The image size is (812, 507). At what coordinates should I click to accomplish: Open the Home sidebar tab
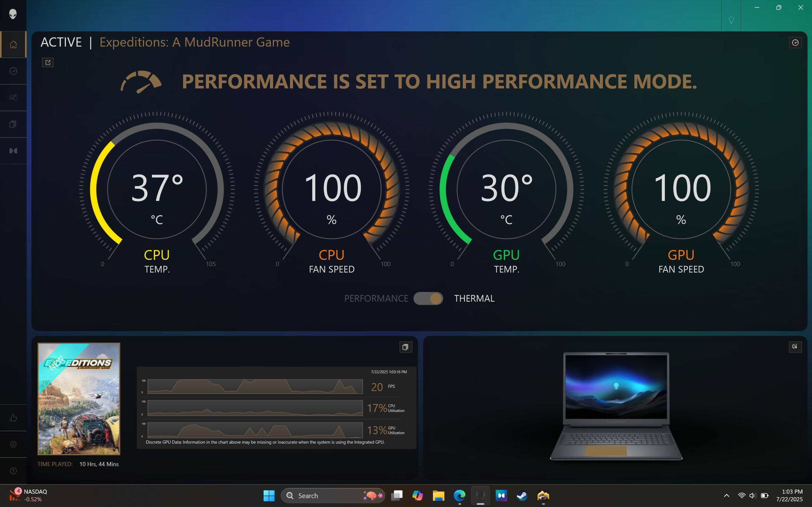pyautogui.click(x=13, y=44)
